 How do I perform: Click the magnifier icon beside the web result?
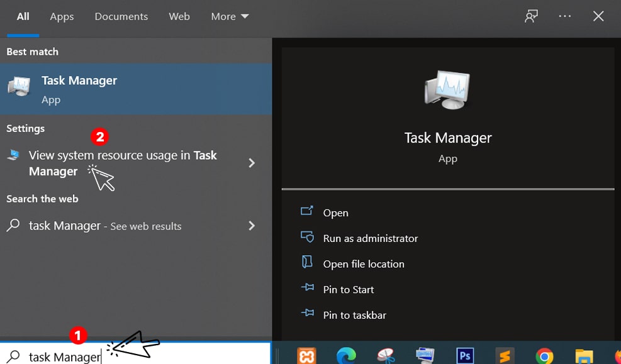13,225
